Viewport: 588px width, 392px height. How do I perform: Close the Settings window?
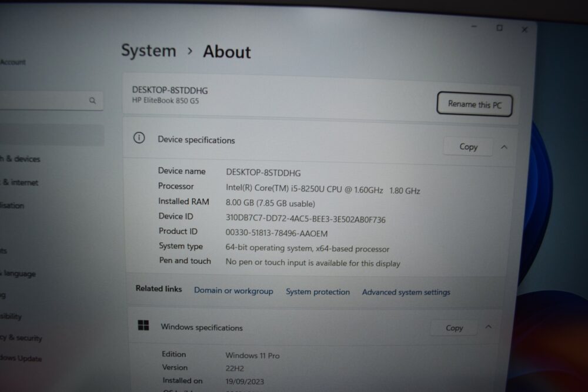[x=524, y=29]
